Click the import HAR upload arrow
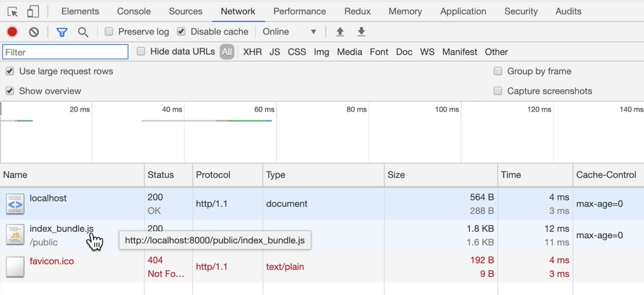Screen dimensions: 644x295 tap(340, 32)
